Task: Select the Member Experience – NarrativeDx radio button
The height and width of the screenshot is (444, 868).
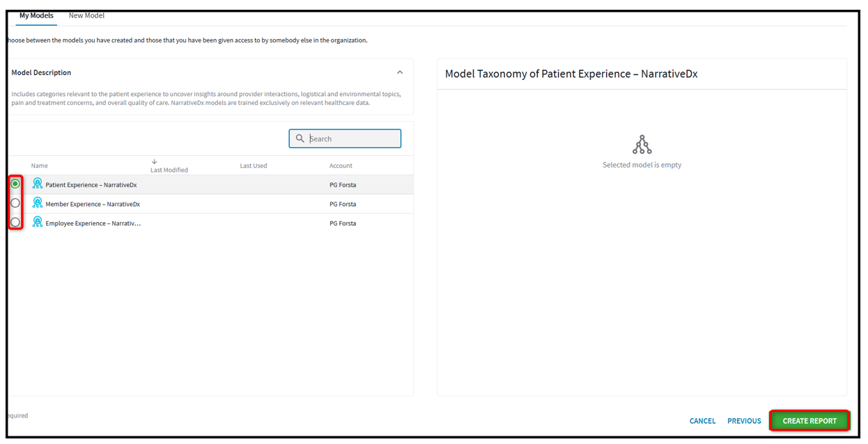Action: pos(15,203)
